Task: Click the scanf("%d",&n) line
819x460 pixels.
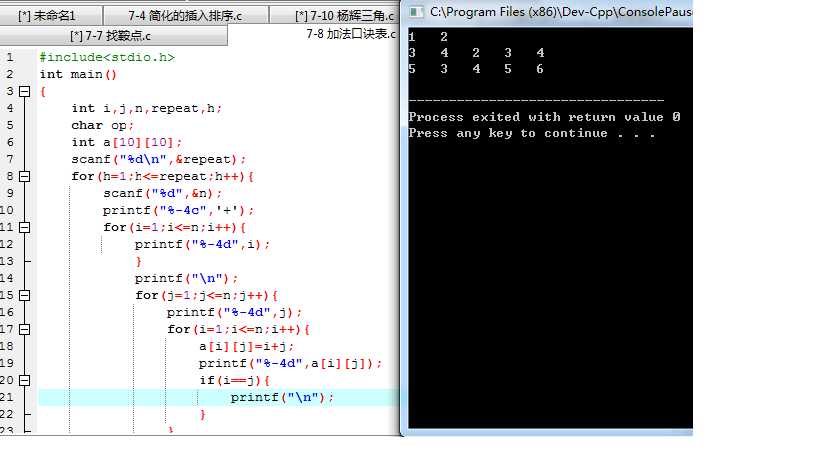Action: point(162,194)
